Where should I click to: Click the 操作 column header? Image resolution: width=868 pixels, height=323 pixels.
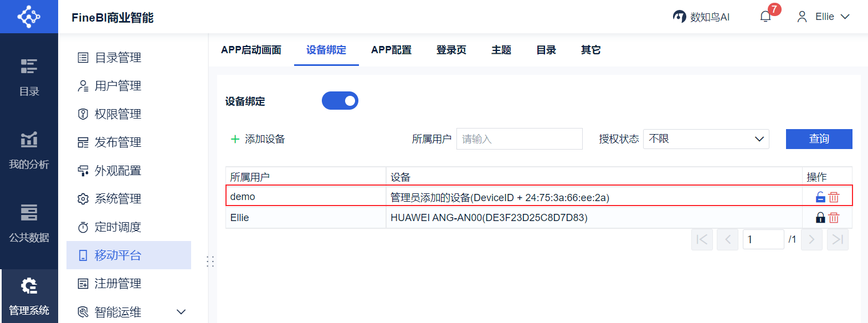click(x=828, y=177)
